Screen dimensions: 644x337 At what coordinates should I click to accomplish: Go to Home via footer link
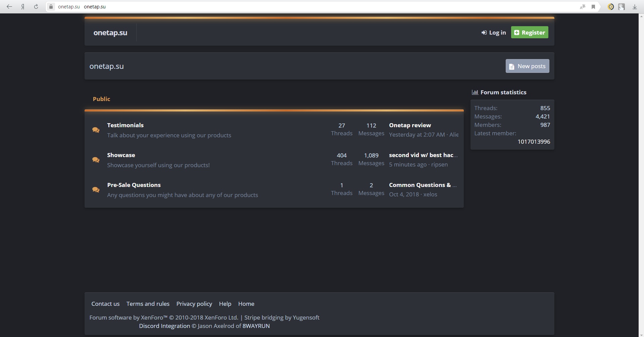(x=246, y=304)
